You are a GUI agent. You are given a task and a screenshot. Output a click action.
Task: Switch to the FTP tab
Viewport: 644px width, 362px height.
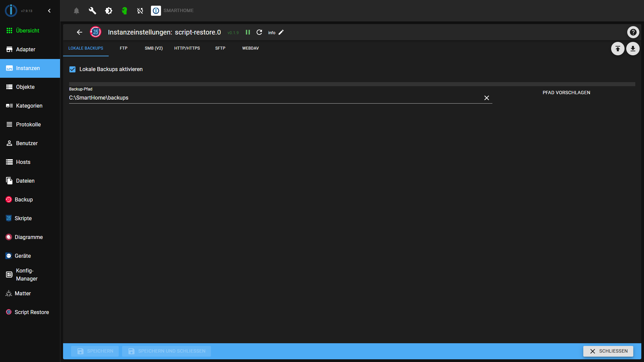click(123, 48)
